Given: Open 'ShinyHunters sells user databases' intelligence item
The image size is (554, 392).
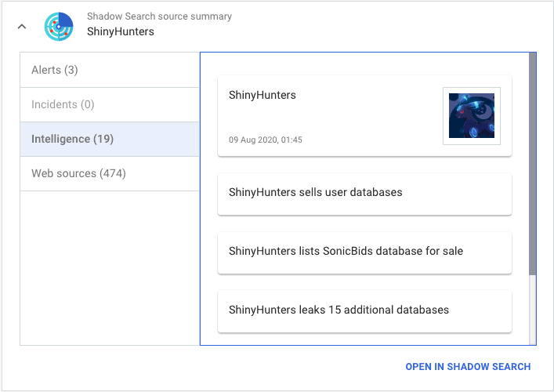Looking at the screenshot, I should [364, 194].
